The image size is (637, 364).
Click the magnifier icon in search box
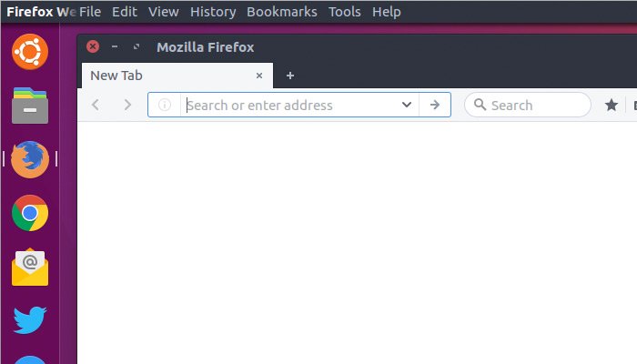[x=480, y=105]
